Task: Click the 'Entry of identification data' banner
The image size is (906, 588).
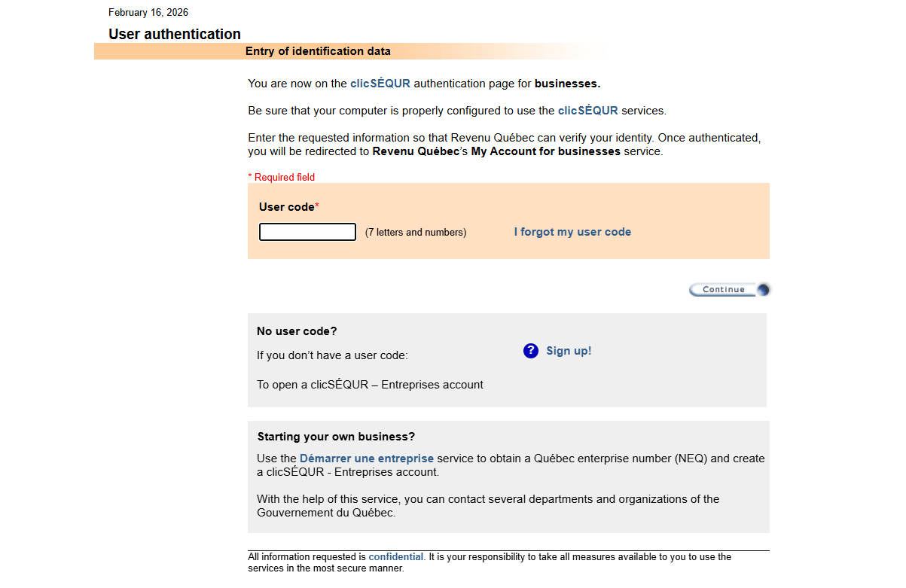Action: pos(318,51)
